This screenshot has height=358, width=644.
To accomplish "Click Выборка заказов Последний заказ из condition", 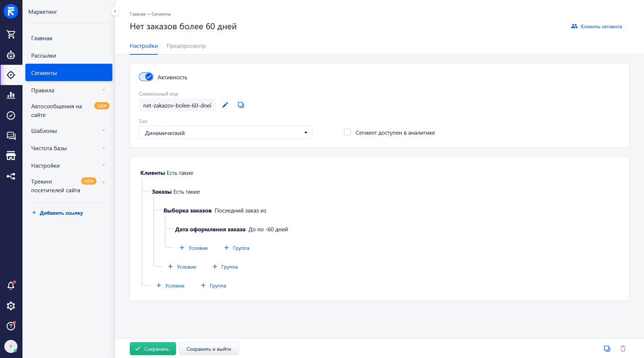I will click(215, 211).
